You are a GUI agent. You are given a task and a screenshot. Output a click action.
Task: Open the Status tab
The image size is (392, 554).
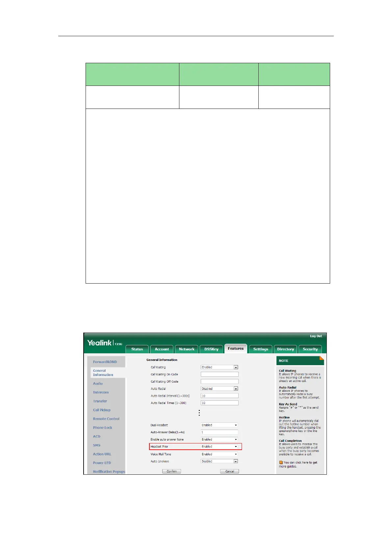tap(137, 349)
